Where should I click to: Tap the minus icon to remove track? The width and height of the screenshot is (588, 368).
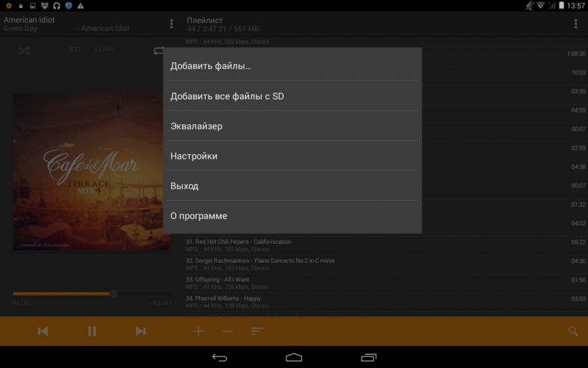click(227, 331)
